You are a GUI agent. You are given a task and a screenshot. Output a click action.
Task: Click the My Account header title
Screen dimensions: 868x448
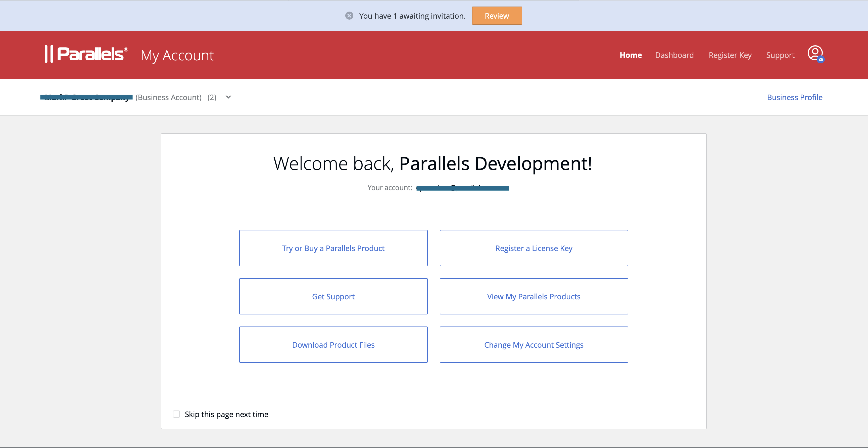177,55
